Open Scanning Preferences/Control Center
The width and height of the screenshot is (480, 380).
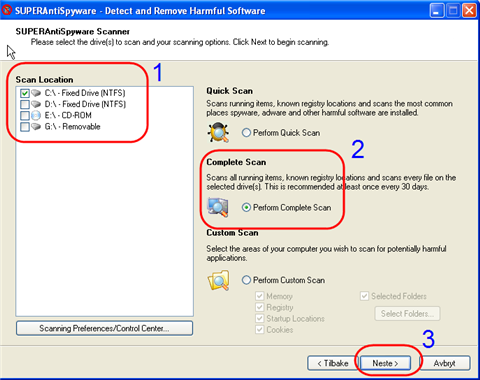104,328
